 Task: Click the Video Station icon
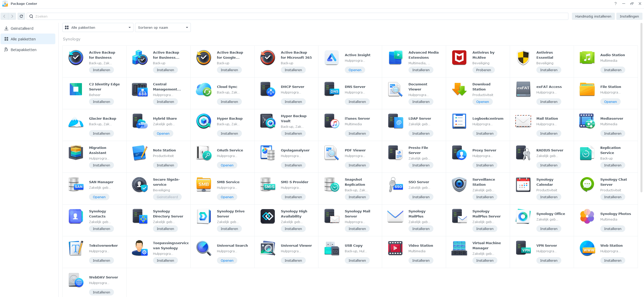click(395, 248)
